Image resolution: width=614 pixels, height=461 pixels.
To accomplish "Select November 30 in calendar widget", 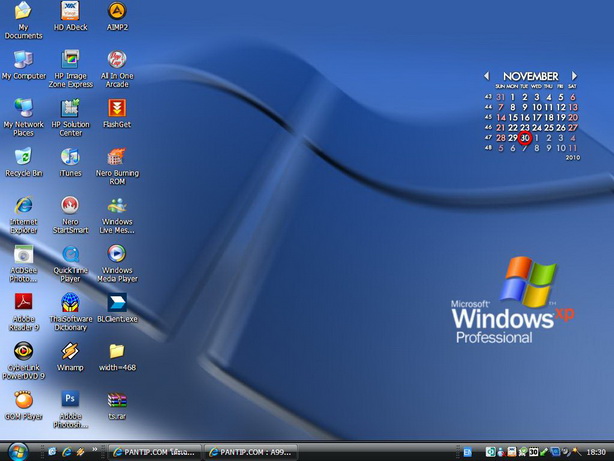I will (x=525, y=138).
